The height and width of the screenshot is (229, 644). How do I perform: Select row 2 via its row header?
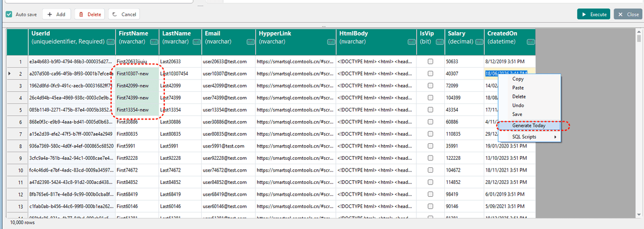click(17, 73)
